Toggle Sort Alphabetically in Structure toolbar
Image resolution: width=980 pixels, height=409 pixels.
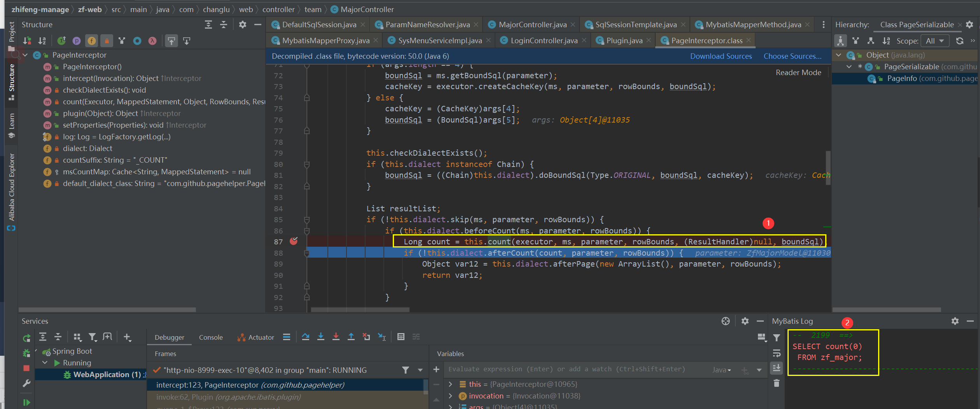click(x=42, y=40)
